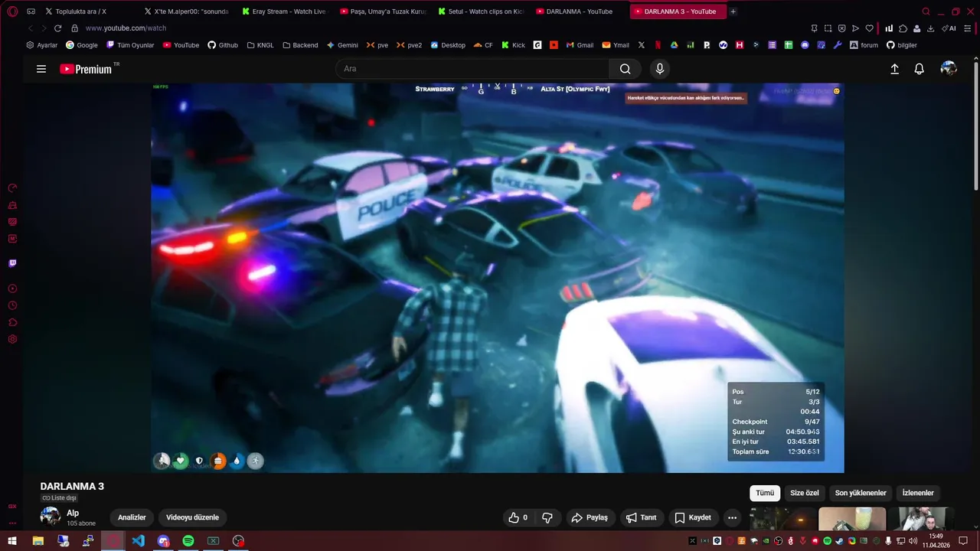The image size is (980, 551).
Task: Open Twitch panel in Opera sidebar
Action: (x=12, y=263)
